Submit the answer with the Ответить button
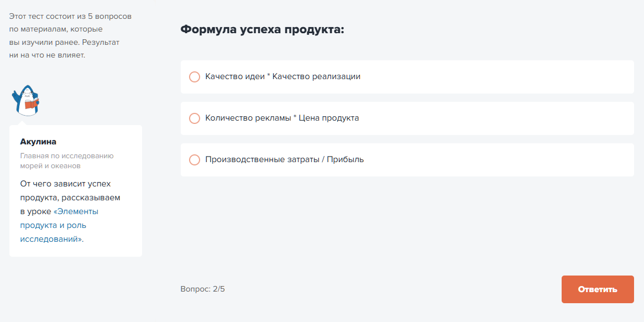Viewport: 644px width, 322px height. click(x=598, y=289)
